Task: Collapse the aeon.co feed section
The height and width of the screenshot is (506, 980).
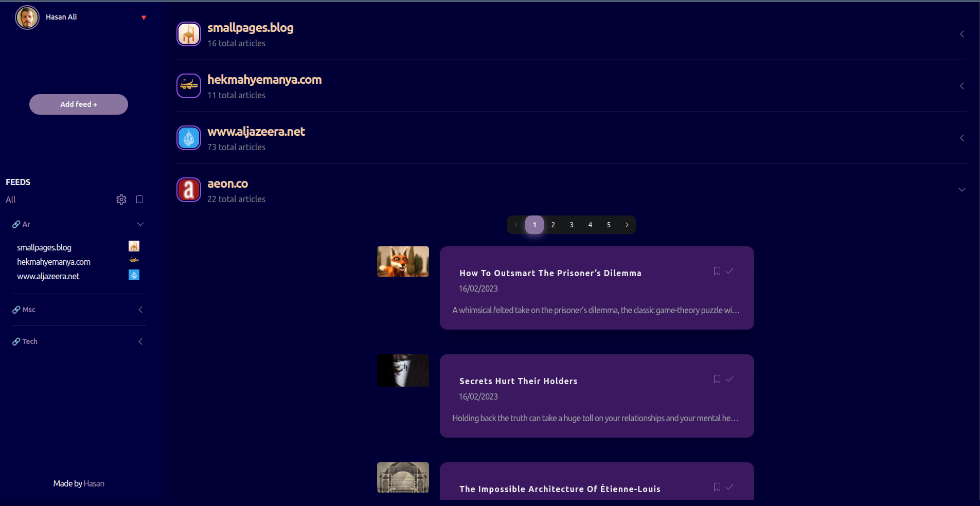Action: point(962,189)
